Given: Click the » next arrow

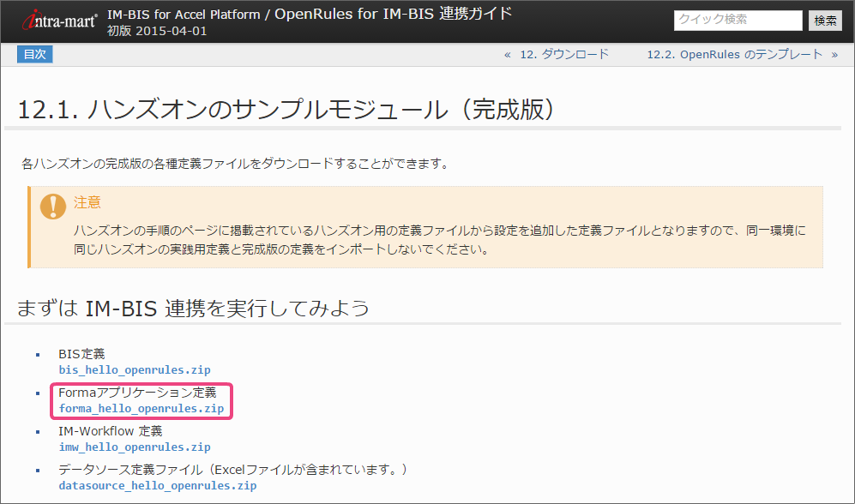Looking at the screenshot, I should pos(834,55).
